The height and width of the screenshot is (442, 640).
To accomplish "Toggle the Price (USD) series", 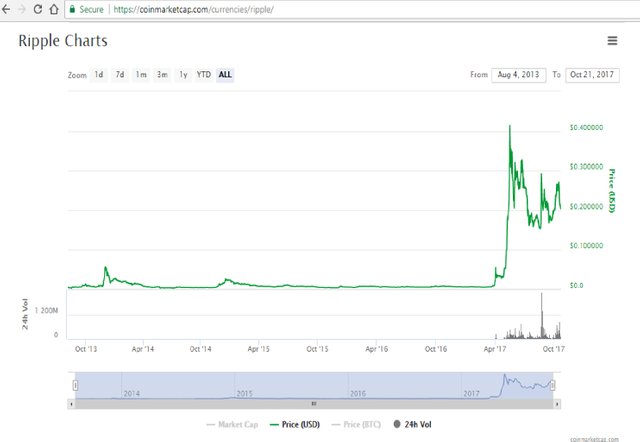I will point(295,424).
